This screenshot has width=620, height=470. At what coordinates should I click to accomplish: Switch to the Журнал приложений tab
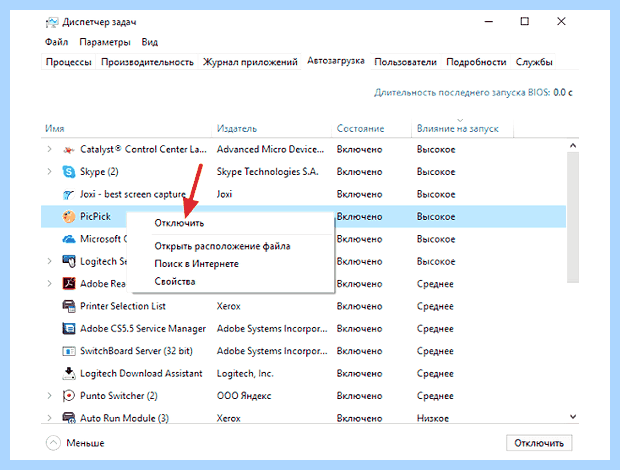(x=250, y=62)
